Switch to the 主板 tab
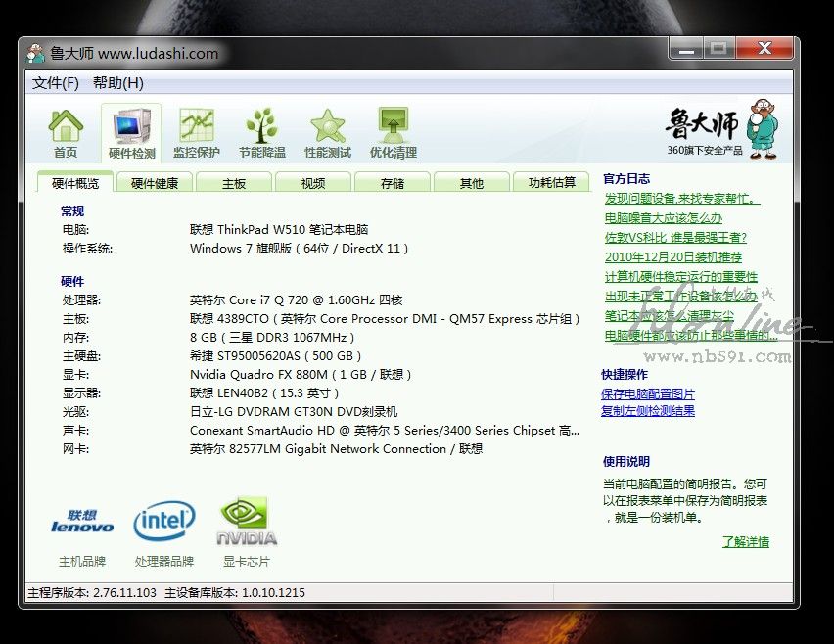Viewport: 834px width, 644px height. click(234, 183)
